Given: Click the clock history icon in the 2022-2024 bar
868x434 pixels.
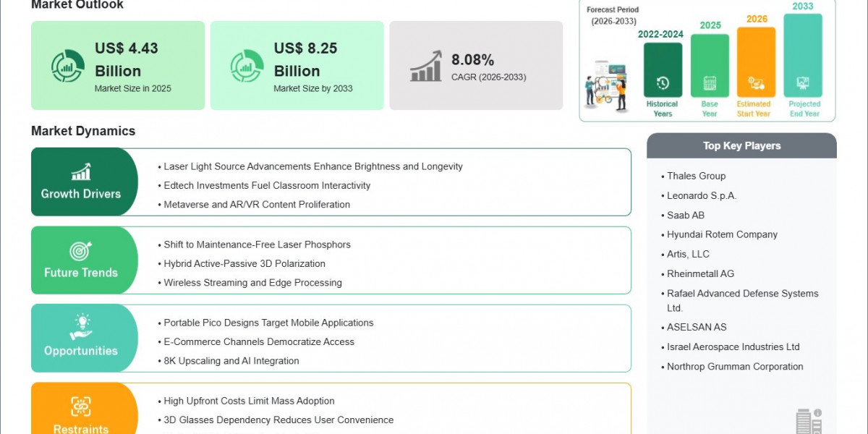Looking at the screenshot, I should (663, 83).
